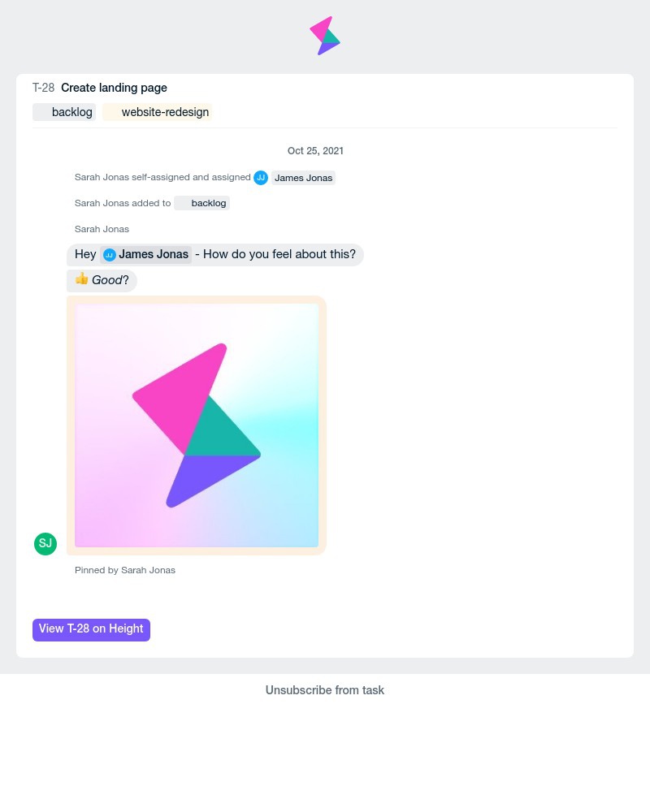Expand the task T-28 identifier
Image resolution: width=650 pixels, height=812 pixels.
point(44,88)
